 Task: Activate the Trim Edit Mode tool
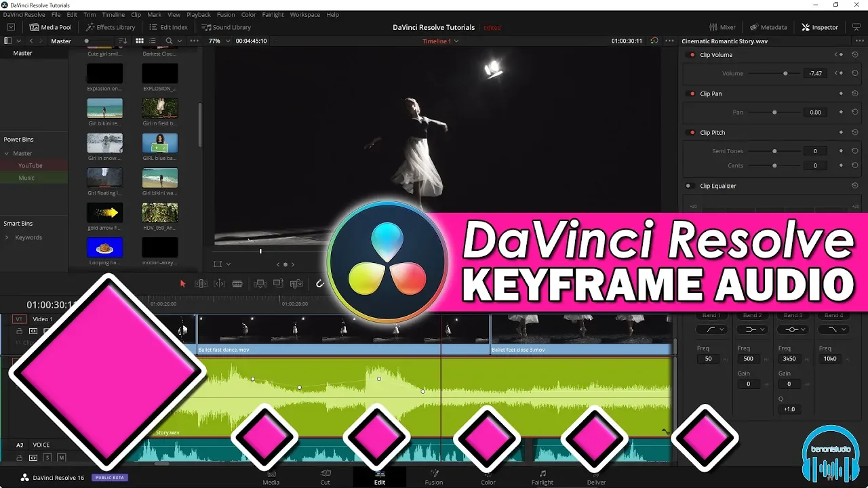tap(201, 284)
